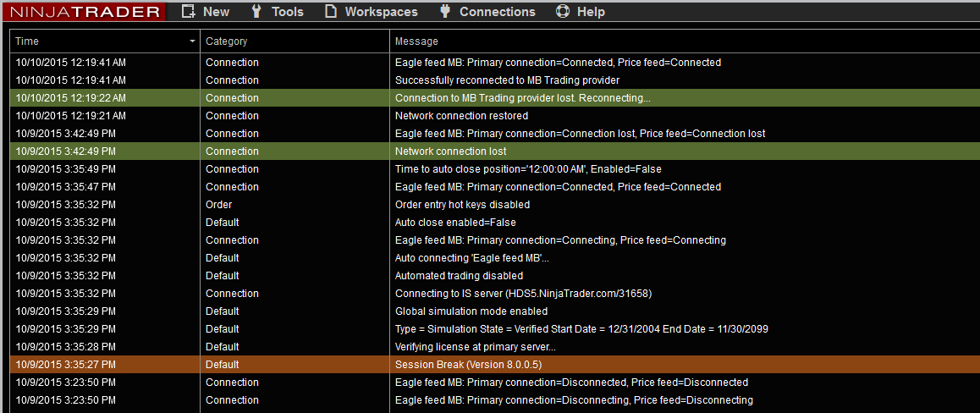Click the New menu plus-window icon
The image size is (980, 413).
[x=189, y=11]
